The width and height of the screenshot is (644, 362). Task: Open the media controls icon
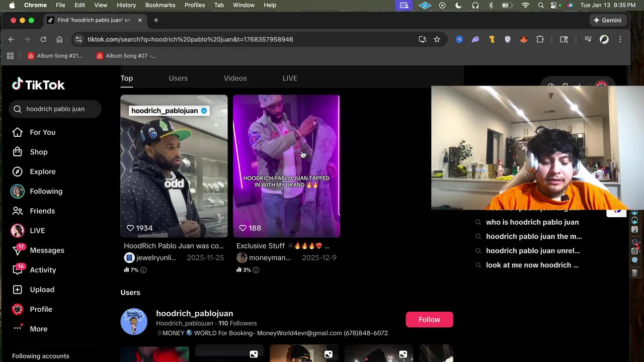pos(588,39)
